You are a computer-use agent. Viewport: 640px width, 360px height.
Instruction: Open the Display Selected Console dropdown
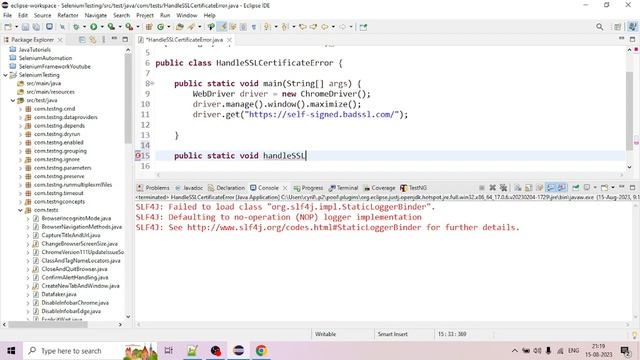click(x=595, y=188)
